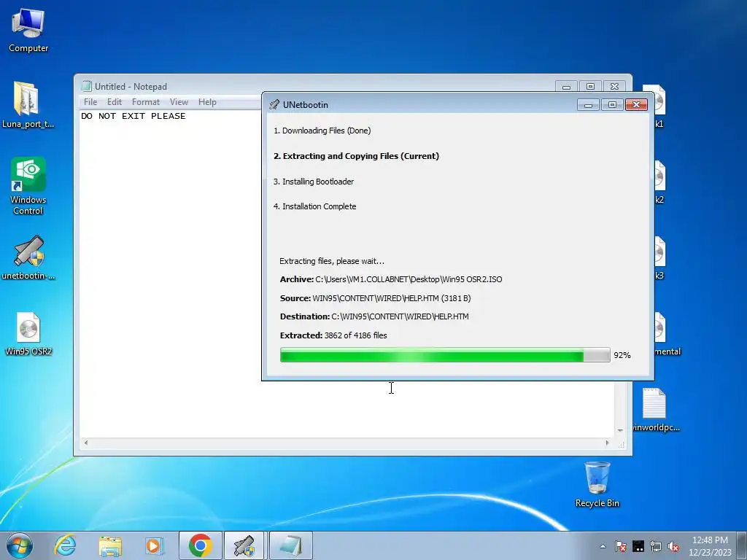Click '3. Installing Bootloader' step
The image size is (747, 560).
pos(314,182)
